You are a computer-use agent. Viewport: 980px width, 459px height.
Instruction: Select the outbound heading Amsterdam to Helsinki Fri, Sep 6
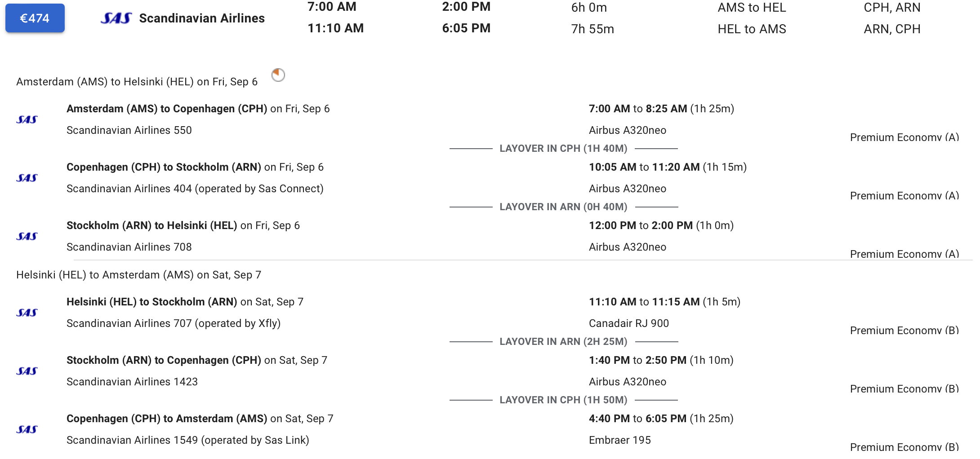pyautogui.click(x=137, y=82)
